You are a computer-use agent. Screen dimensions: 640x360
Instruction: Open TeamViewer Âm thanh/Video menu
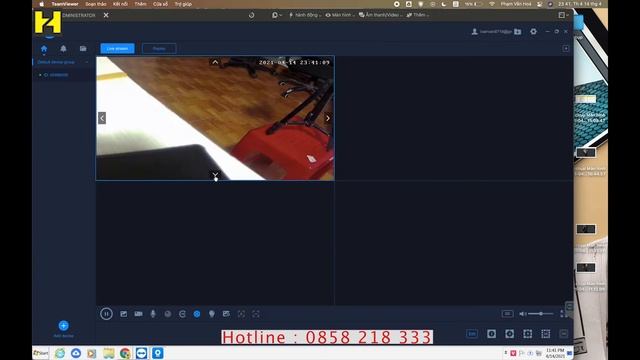click(380, 15)
